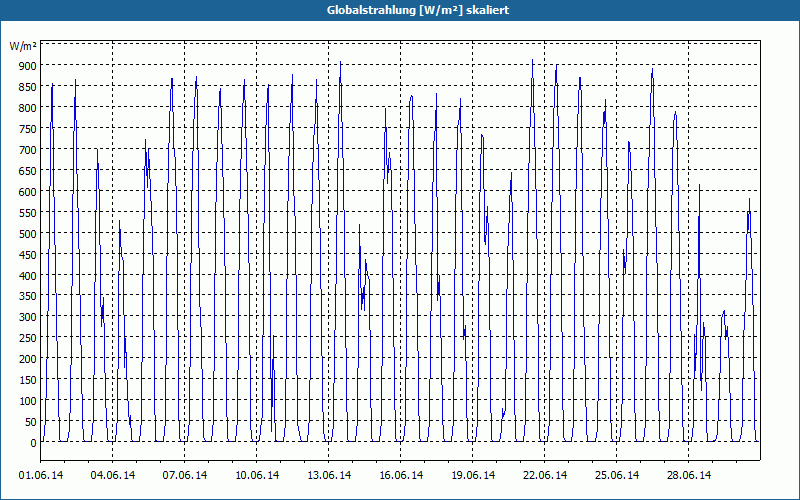
Task: Click the "W/m²" unit label
Action: (x=23, y=46)
